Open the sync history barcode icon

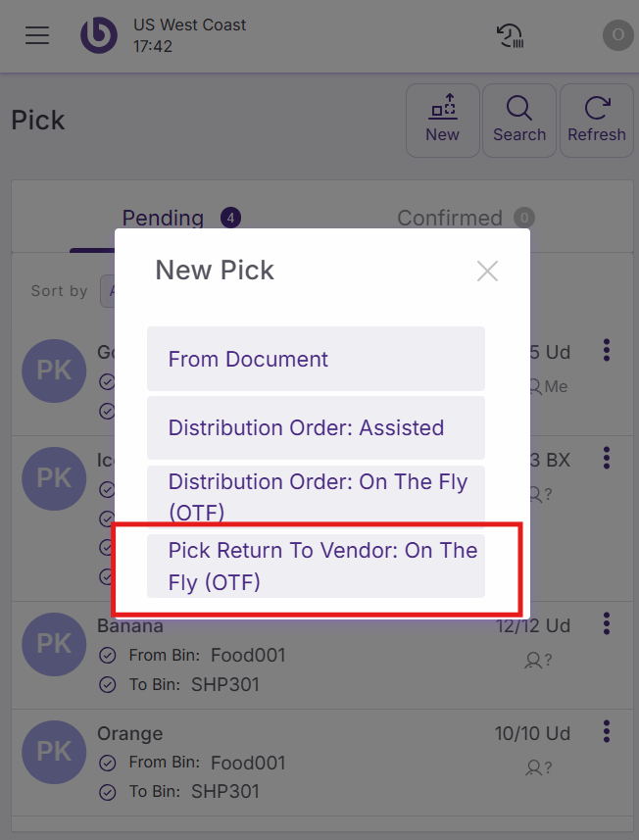pyautogui.click(x=511, y=36)
